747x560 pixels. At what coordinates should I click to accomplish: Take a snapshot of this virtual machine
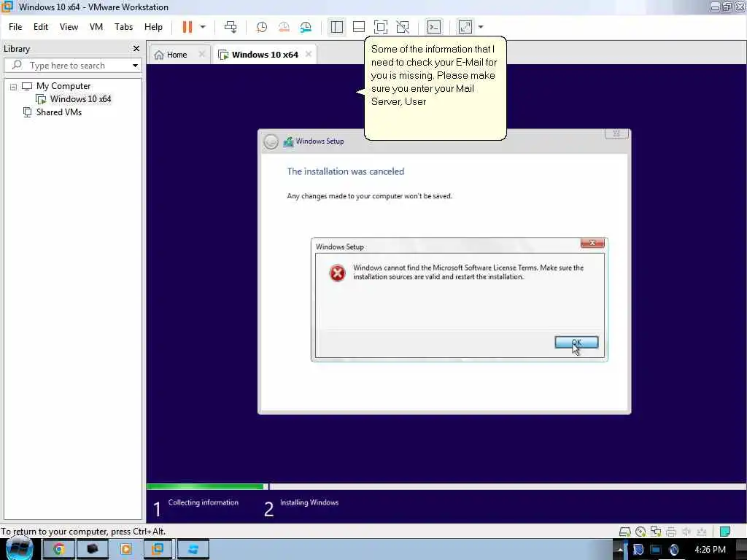tap(262, 27)
